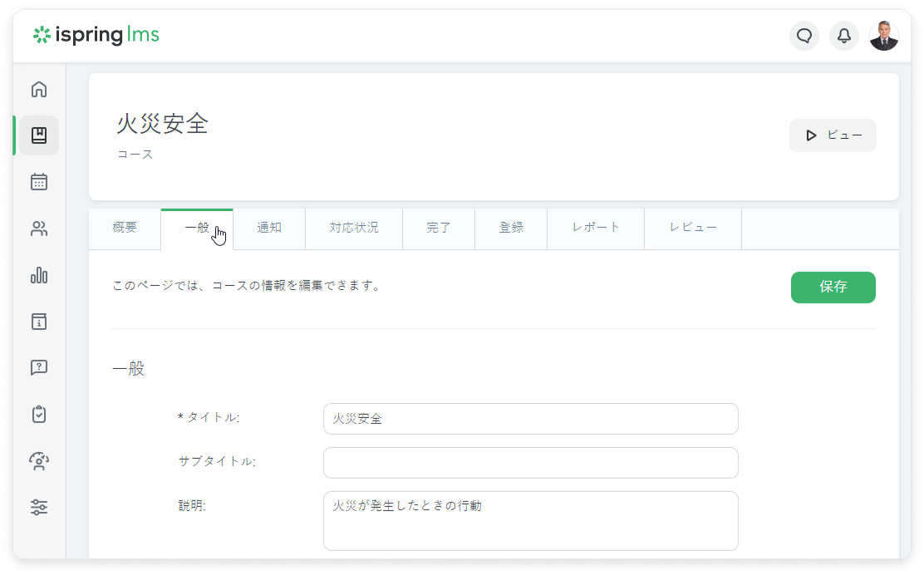Open the notifications bell icon
This screenshot has width=924, height=575.
point(843,36)
